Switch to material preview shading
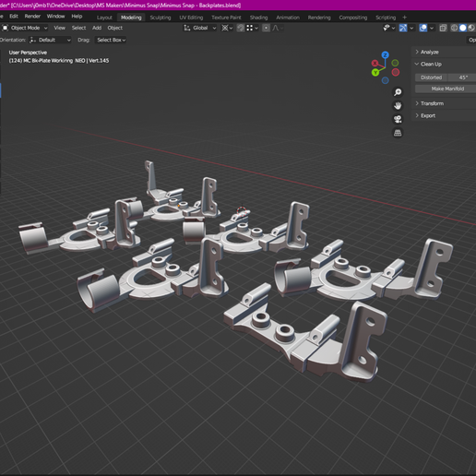Viewport: 476px width, 476px height. [x=471, y=28]
